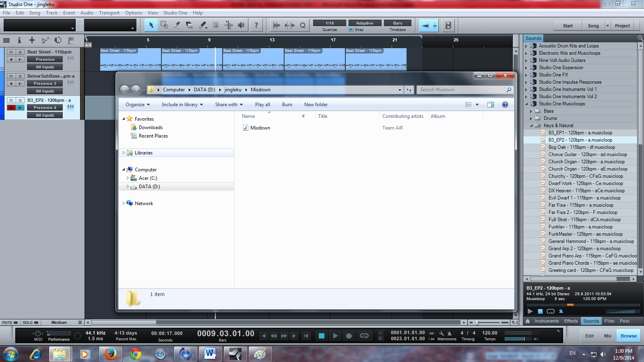Activate the Listen speaker tool
This screenshot has width=644, height=362.
tap(241, 25)
